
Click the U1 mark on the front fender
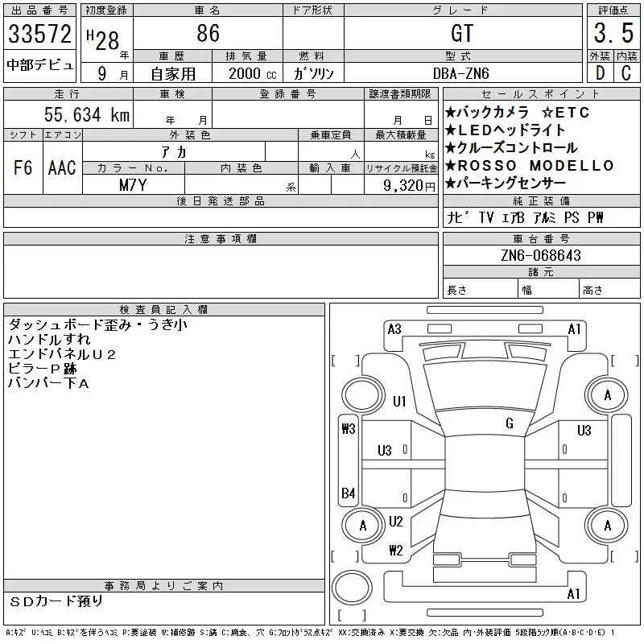click(399, 401)
